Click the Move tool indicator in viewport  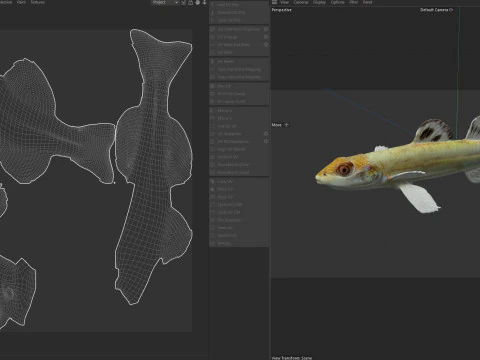pos(280,125)
